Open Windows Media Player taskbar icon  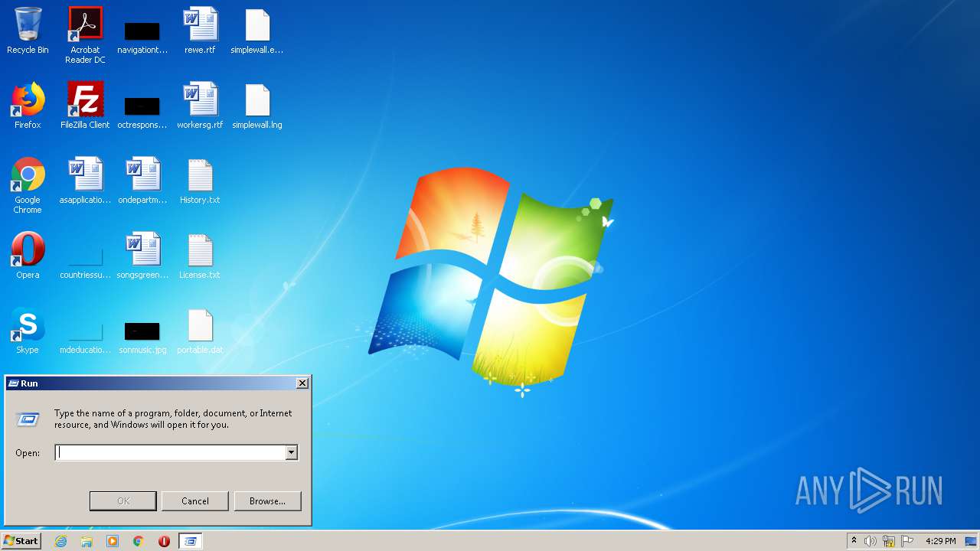click(113, 541)
